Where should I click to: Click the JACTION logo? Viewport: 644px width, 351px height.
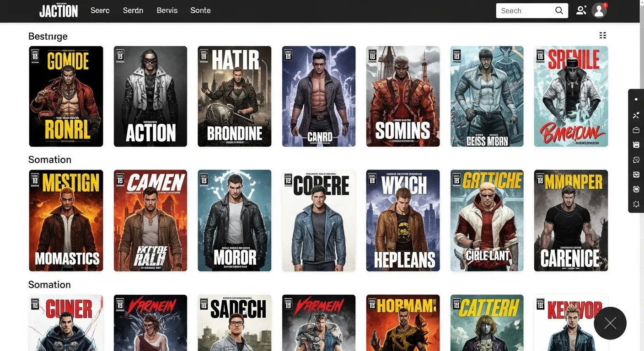coord(59,11)
